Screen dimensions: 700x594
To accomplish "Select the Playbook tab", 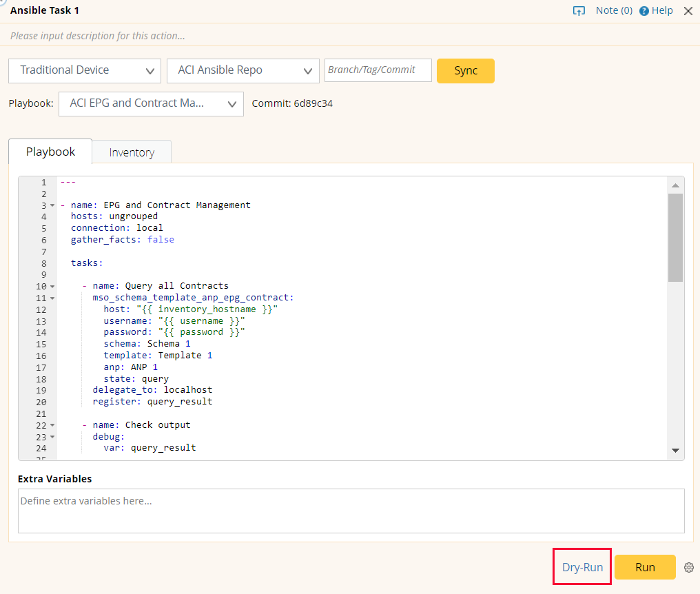I will 50,152.
